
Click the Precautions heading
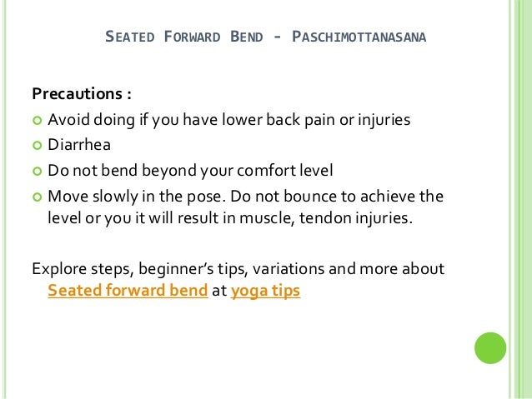tap(82, 94)
